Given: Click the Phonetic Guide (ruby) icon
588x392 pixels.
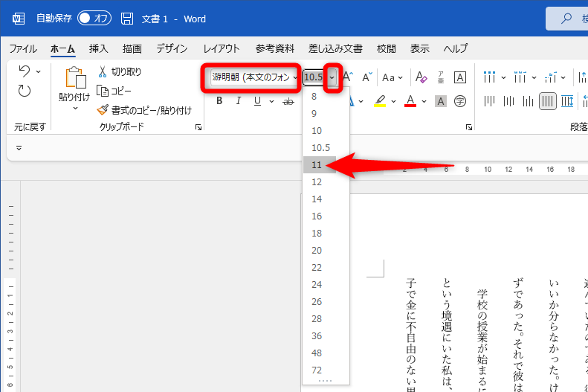Looking at the screenshot, I should click(x=441, y=77).
